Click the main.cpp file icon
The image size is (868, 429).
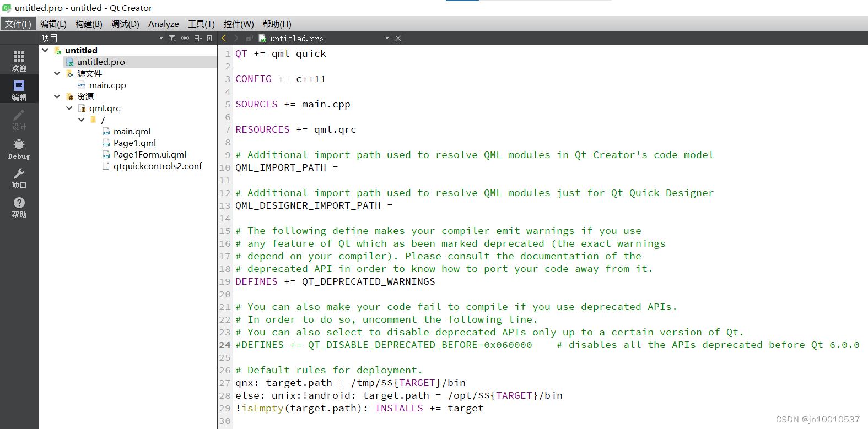(82, 85)
